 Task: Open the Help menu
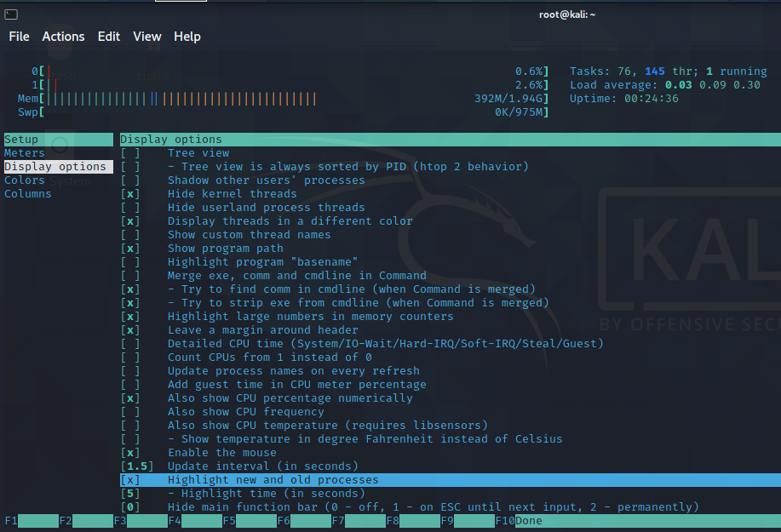[189, 37]
